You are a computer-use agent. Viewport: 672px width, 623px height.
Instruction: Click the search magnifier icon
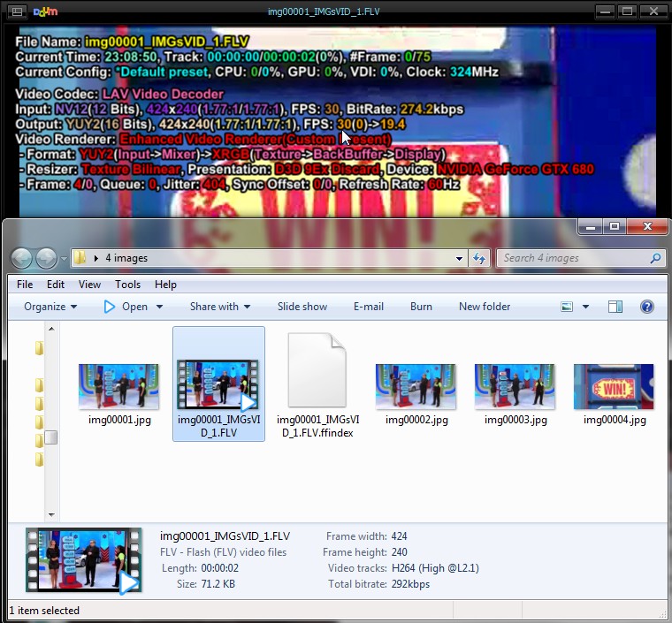tap(655, 258)
